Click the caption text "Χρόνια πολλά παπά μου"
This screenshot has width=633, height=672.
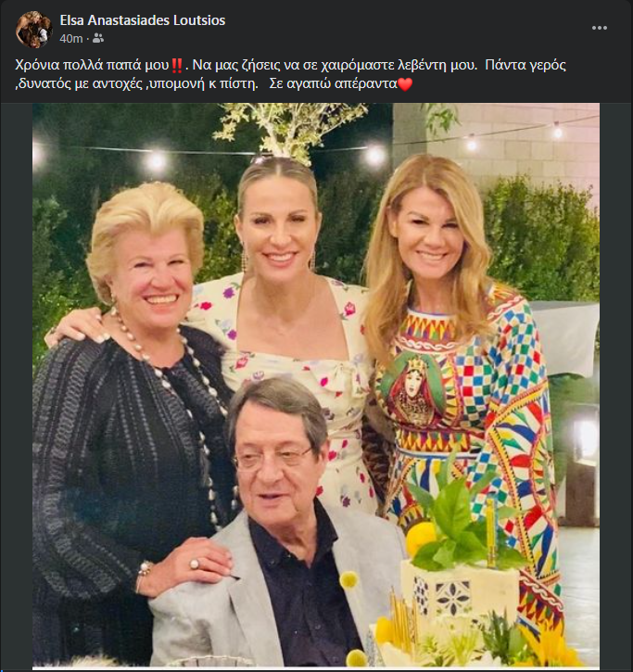tap(91, 65)
